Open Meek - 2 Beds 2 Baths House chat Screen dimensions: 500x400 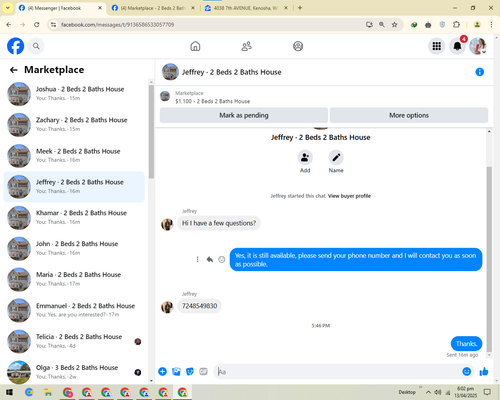[x=74, y=155]
